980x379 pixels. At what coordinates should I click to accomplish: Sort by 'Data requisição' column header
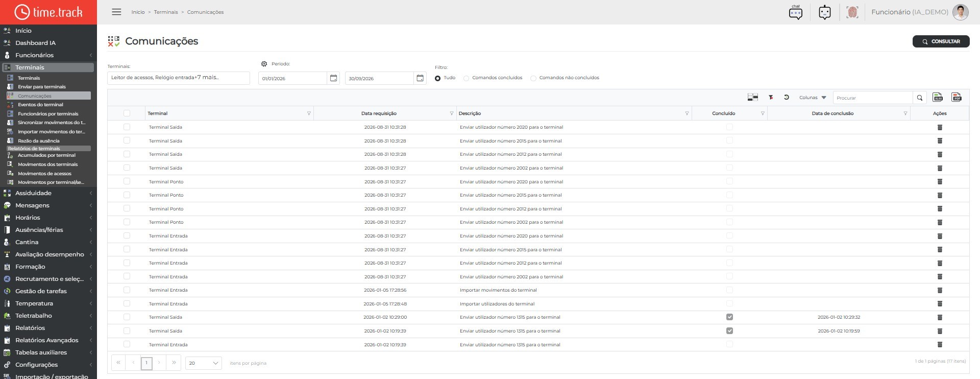pos(379,113)
